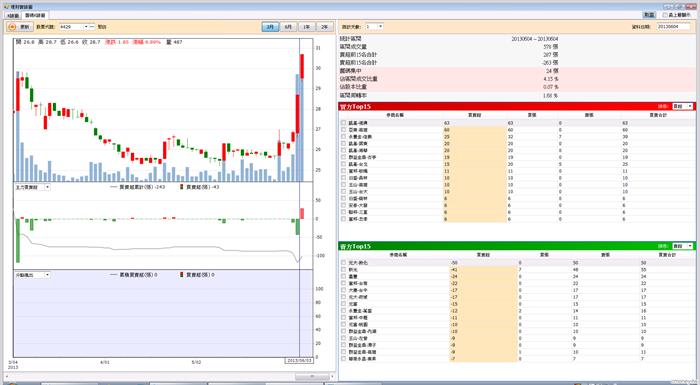This screenshot has width=700, height=385.
Task: Select the range text 20130604 ~ 20130604
Action: pos(534,39)
